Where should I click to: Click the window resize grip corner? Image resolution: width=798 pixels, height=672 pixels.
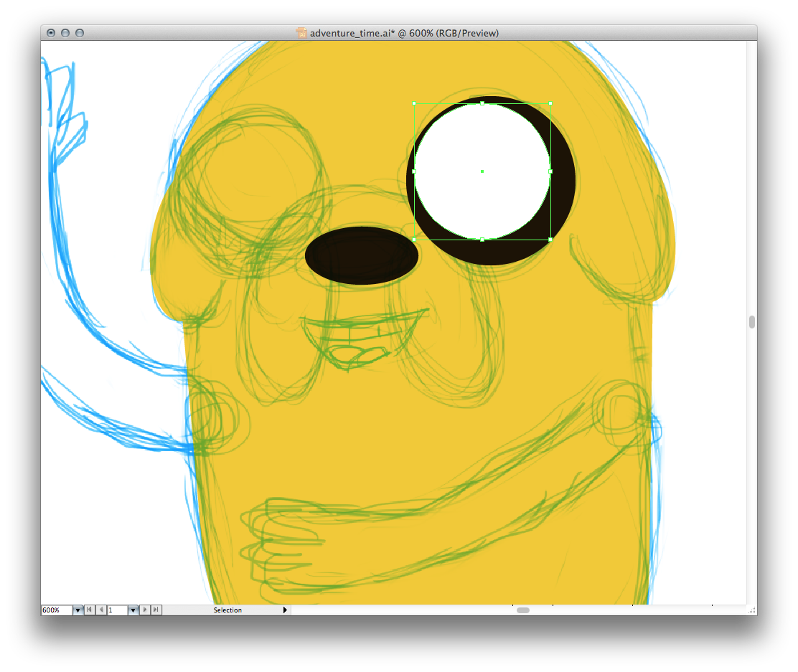[x=751, y=610]
